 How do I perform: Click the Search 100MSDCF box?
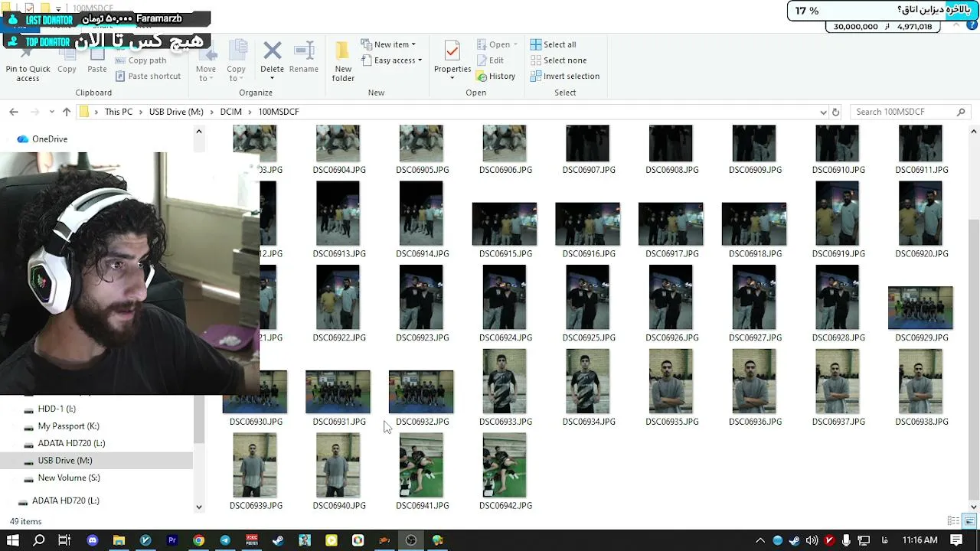click(910, 112)
